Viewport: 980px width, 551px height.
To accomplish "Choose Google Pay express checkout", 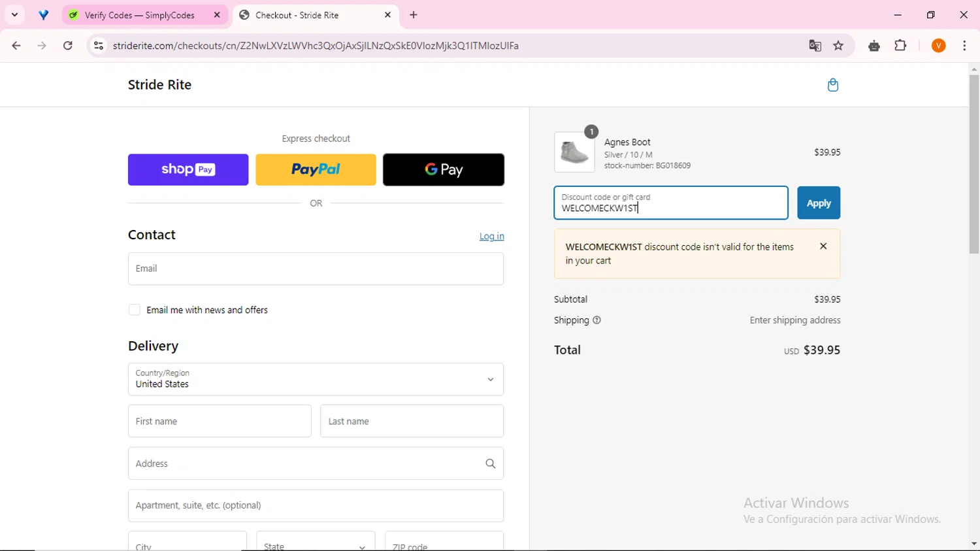I will [444, 170].
